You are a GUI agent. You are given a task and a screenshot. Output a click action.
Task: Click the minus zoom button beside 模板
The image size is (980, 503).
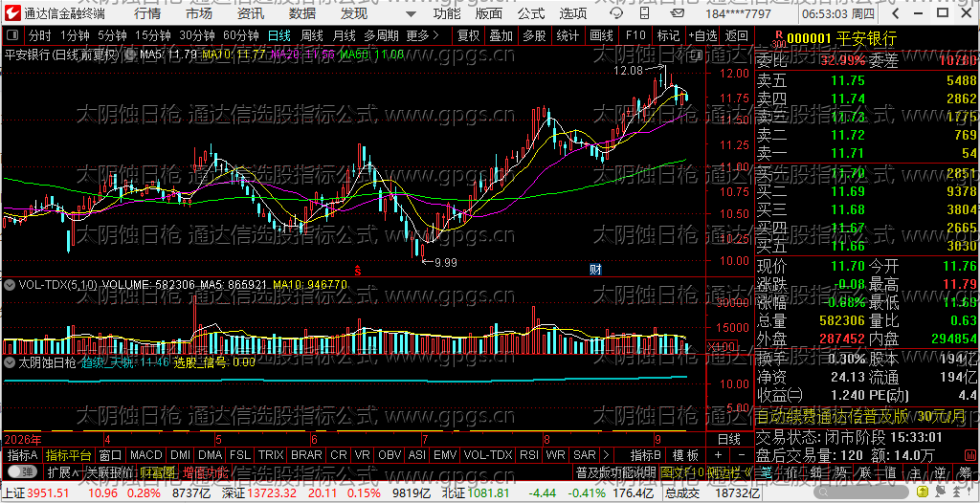[x=742, y=455]
